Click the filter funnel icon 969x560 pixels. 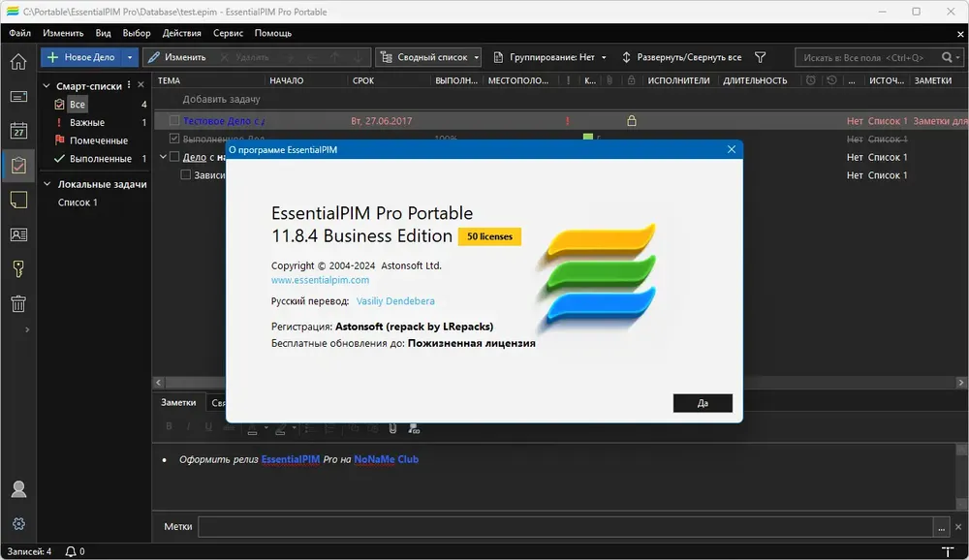(760, 57)
